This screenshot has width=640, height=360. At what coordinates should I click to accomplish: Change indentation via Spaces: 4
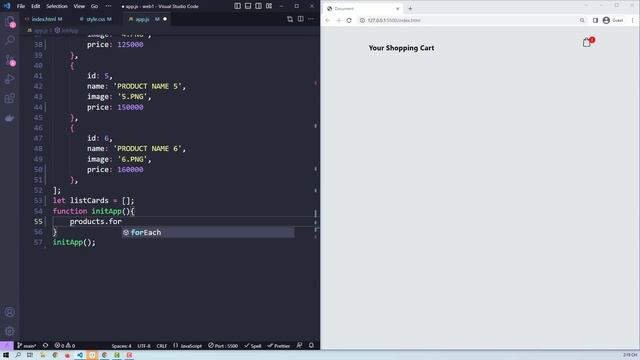[121, 346]
